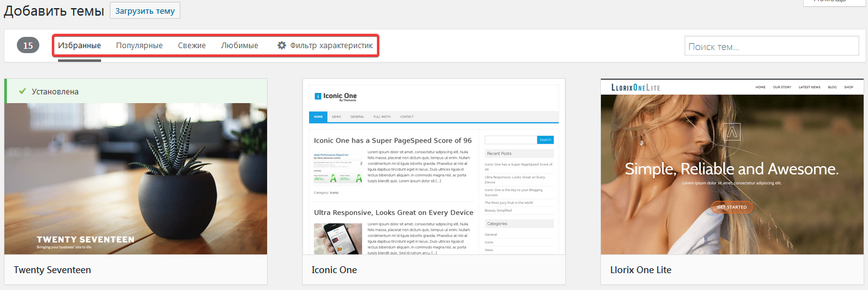Switch to the Популярные tab
This screenshot has width=868, height=290.
[139, 46]
